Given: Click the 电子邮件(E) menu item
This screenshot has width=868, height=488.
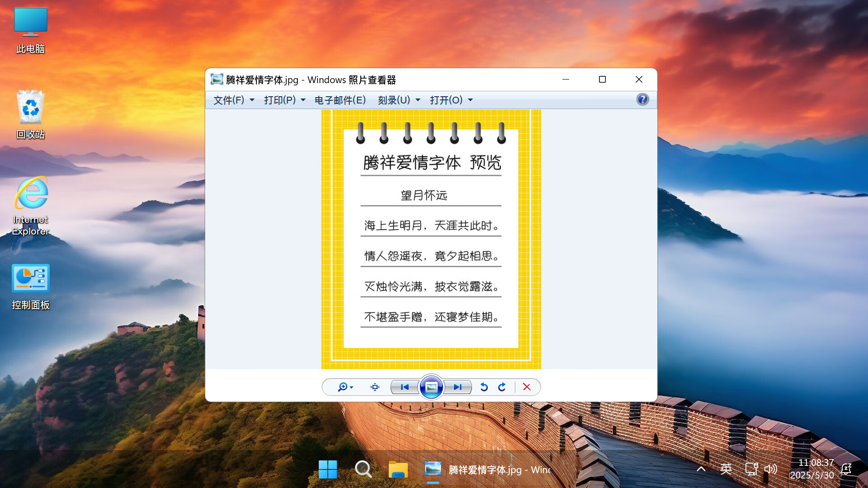Looking at the screenshot, I should [340, 100].
